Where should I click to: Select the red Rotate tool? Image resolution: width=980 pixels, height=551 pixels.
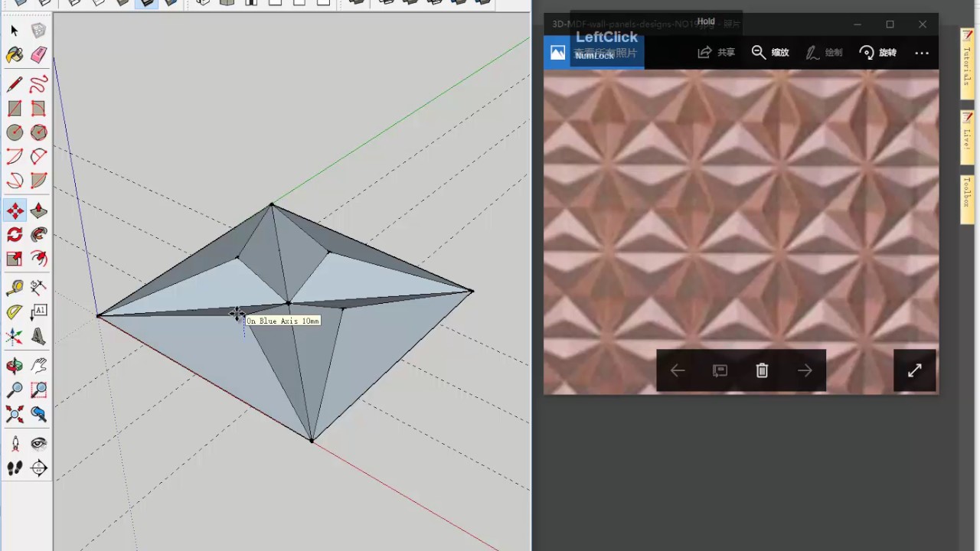pyautogui.click(x=15, y=235)
